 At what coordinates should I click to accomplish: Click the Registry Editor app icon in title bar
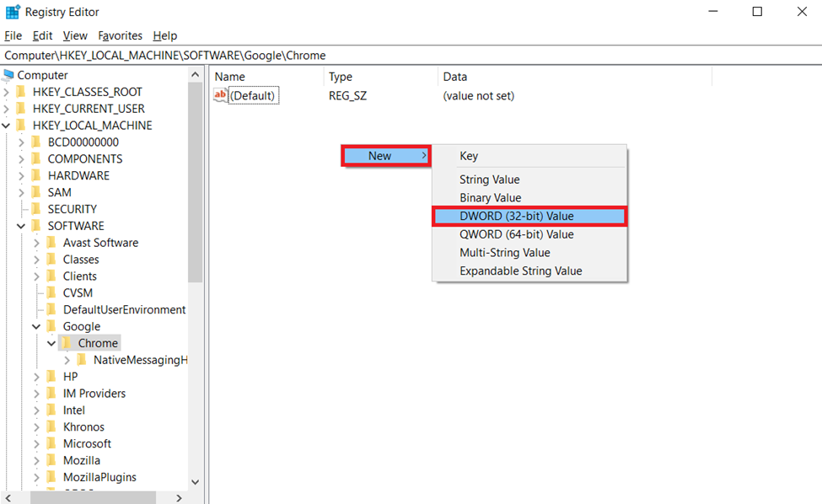pyautogui.click(x=13, y=12)
